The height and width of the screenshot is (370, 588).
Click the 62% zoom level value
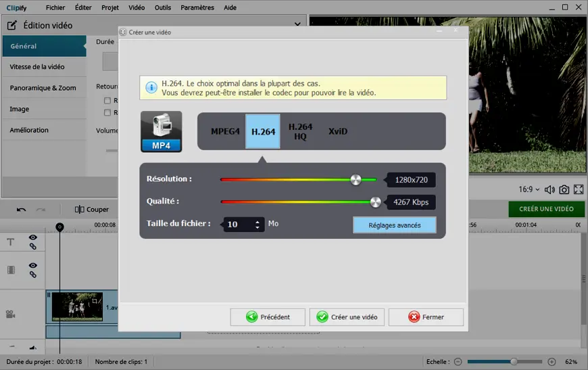tap(571, 362)
